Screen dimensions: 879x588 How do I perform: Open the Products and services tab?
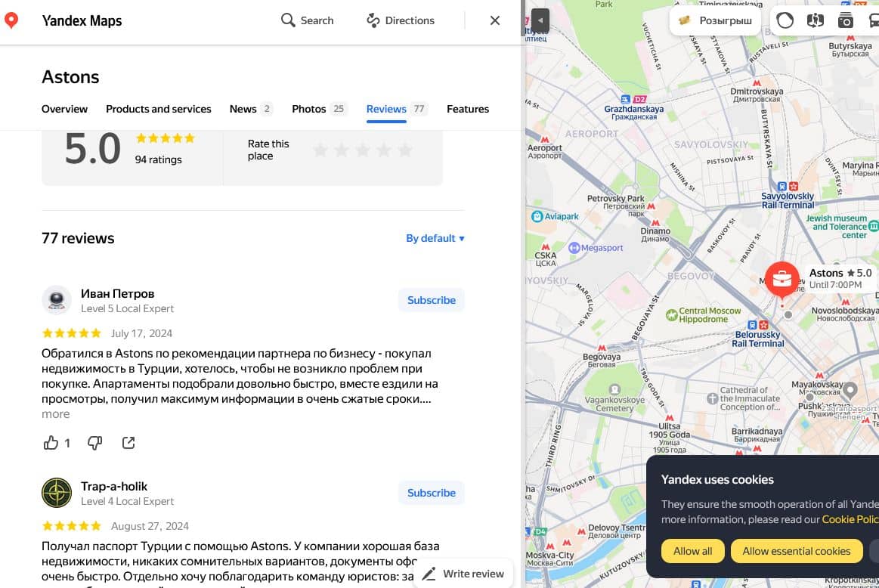158,109
